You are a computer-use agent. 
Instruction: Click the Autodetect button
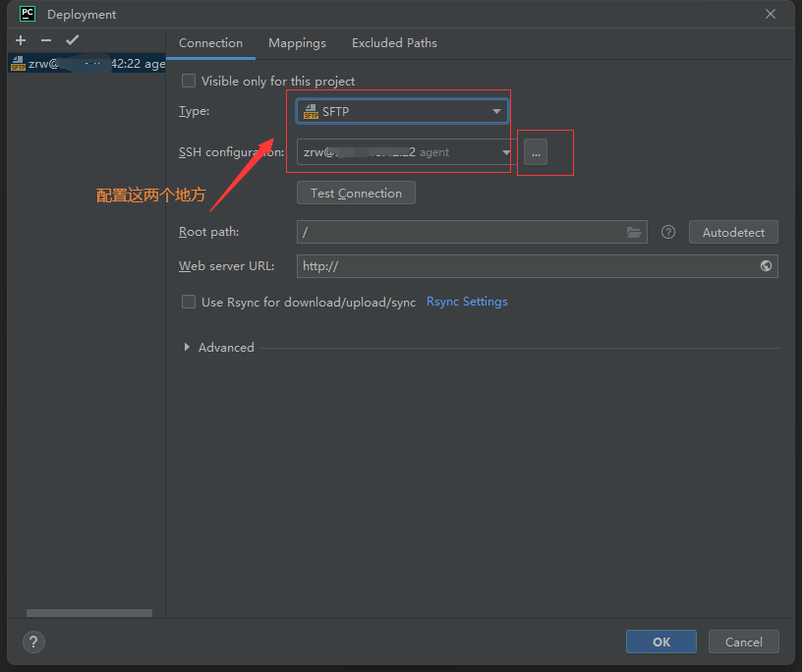click(733, 233)
